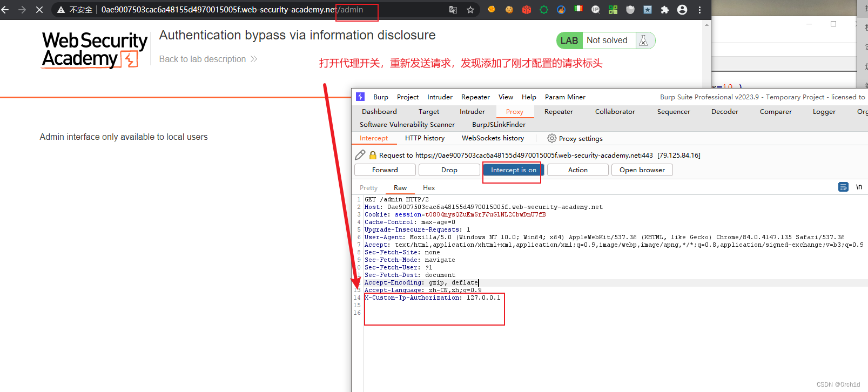Screen dimensions: 868x392
Task: Click the browser back arrow
Action: click(x=5, y=10)
